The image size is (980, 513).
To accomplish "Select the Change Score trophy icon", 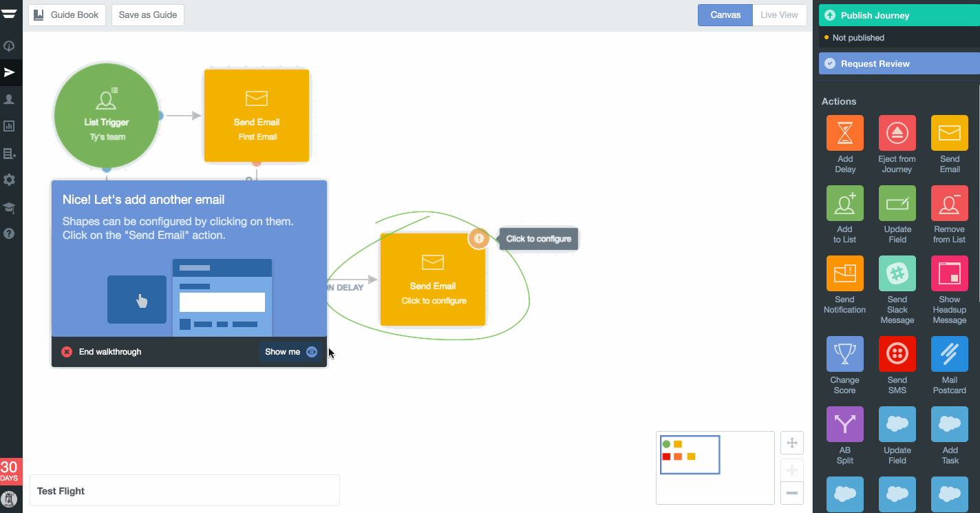I will [844, 354].
